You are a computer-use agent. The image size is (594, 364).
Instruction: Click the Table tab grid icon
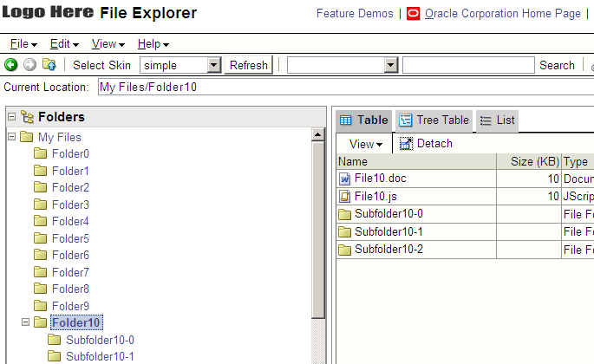tap(345, 120)
